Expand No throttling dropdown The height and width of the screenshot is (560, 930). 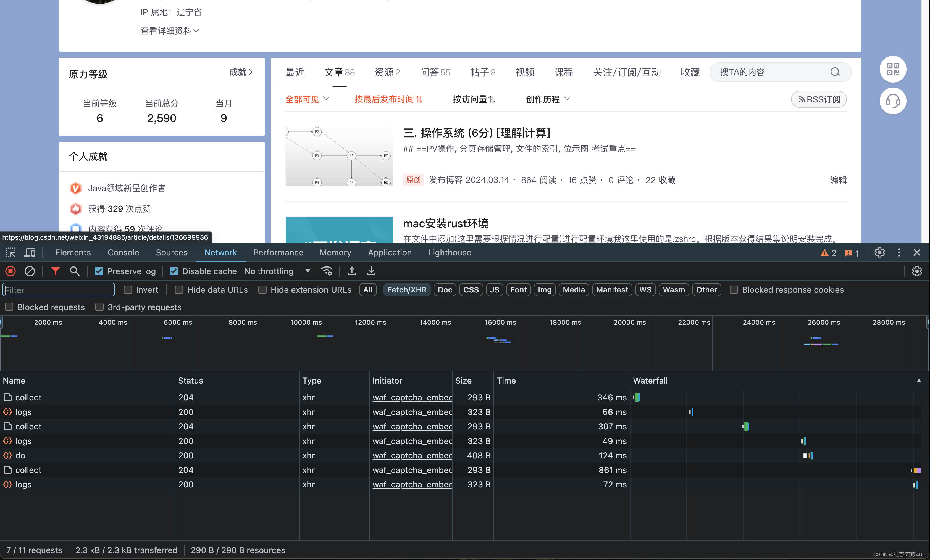[308, 271]
